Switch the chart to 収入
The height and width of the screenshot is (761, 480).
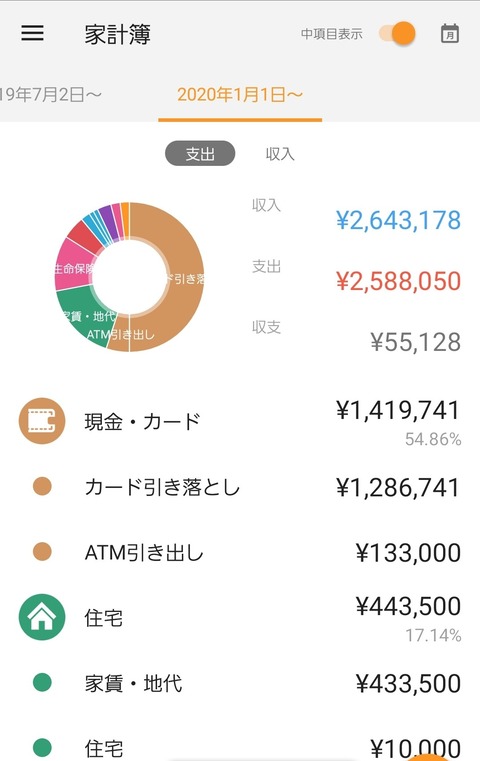pos(280,154)
